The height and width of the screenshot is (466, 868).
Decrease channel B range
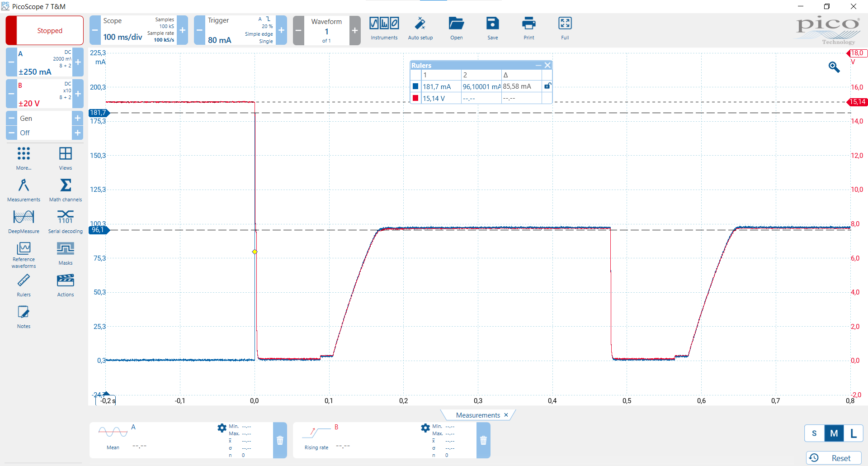[x=11, y=94]
